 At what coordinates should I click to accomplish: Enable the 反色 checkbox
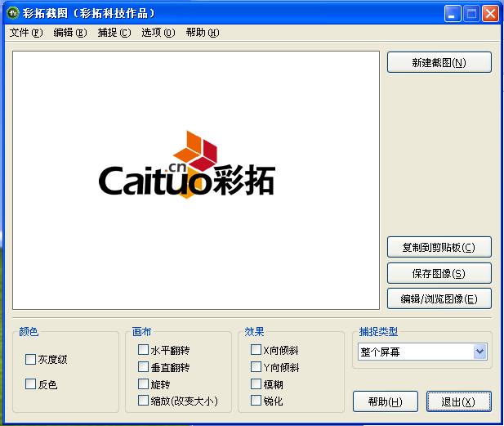click(x=30, y=383)
